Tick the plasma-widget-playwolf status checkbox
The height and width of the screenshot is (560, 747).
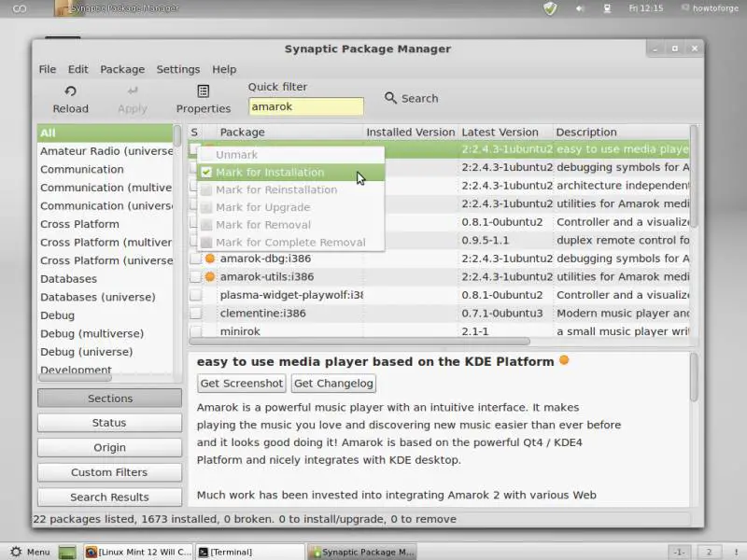(x=196, y=295)
